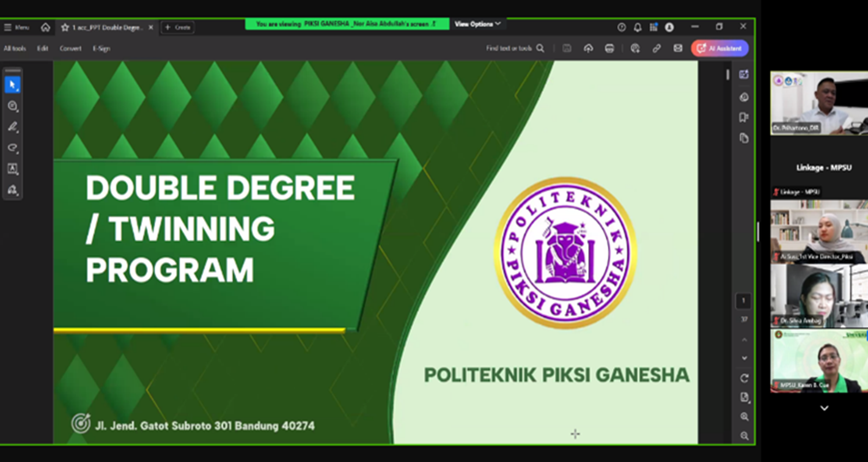Expand Zoom meeting View Options dropdown
The width and height of the screenshot is (868, 462).
point(477,24)
